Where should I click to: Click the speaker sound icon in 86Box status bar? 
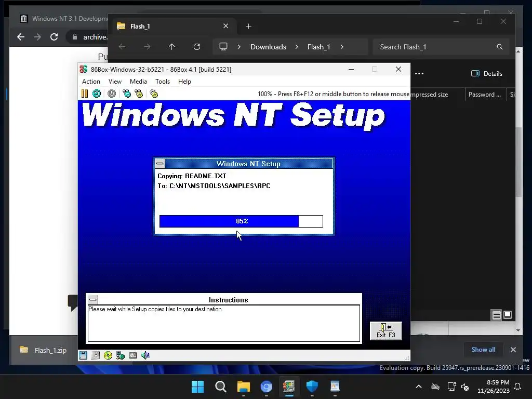pyautogui.click(x=145, y=355)
